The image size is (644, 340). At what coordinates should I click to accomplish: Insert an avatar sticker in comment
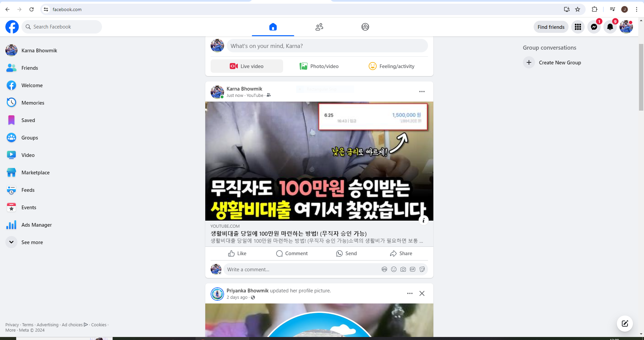coord(384,269)
